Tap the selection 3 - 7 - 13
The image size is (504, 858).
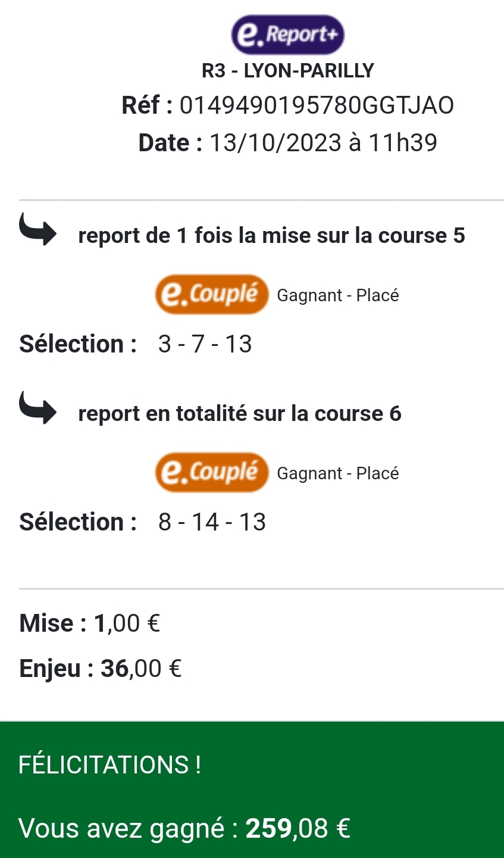[205, 344]
